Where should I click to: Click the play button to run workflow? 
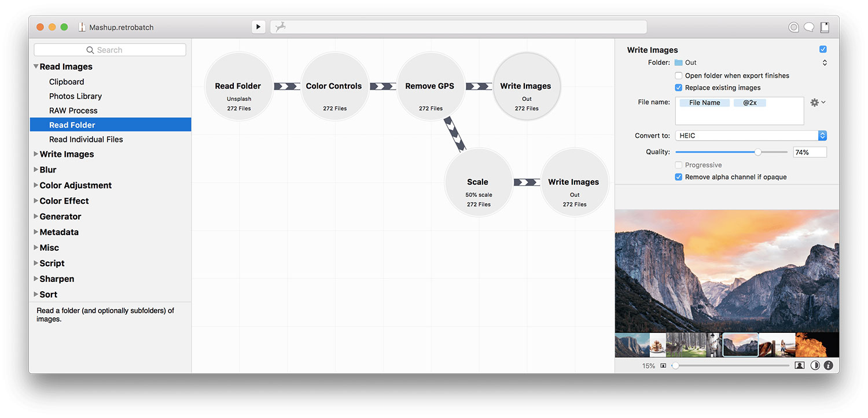pyautogui.click(x=258, y=27)
